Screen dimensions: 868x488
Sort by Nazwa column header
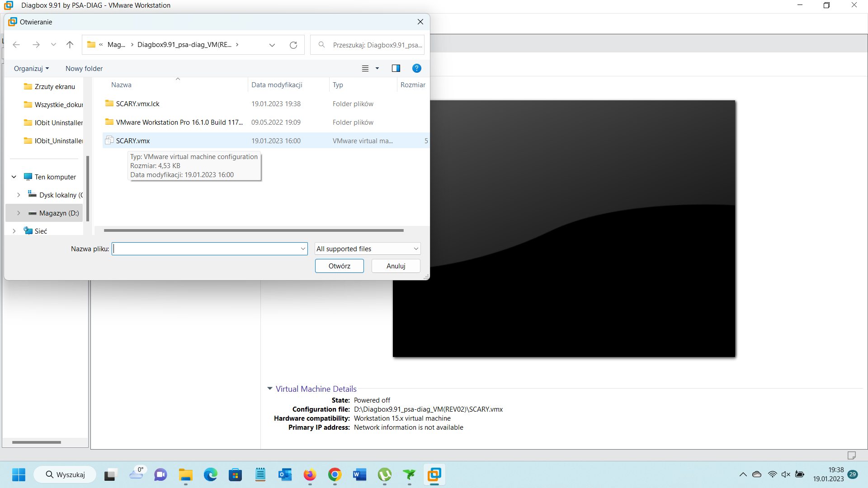tap(121, 85)
